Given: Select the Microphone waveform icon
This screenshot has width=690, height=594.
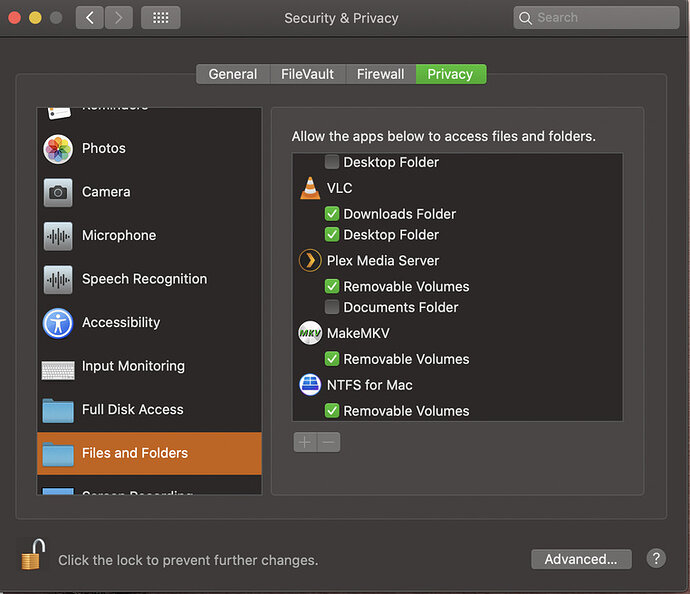Looking at the screenshot, I should point(58,236).
